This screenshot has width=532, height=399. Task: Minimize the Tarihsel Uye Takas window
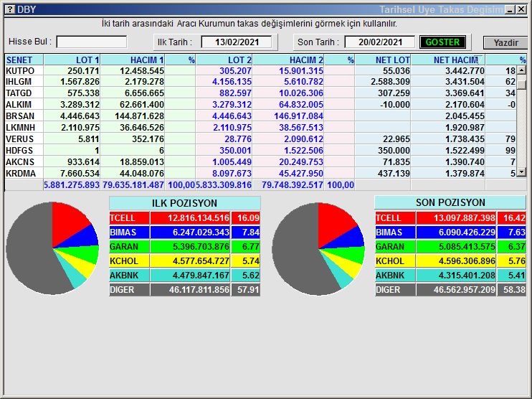tap(510, 9)
